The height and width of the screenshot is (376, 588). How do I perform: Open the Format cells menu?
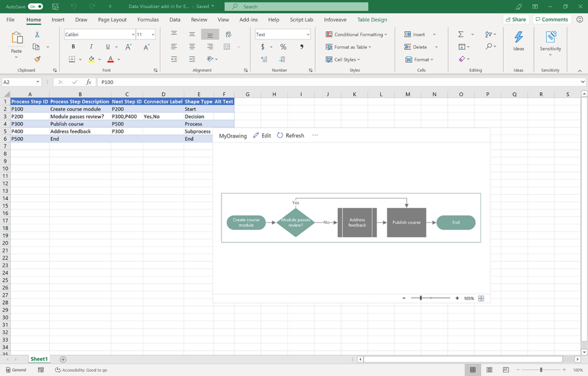click(x=419, y=59)
